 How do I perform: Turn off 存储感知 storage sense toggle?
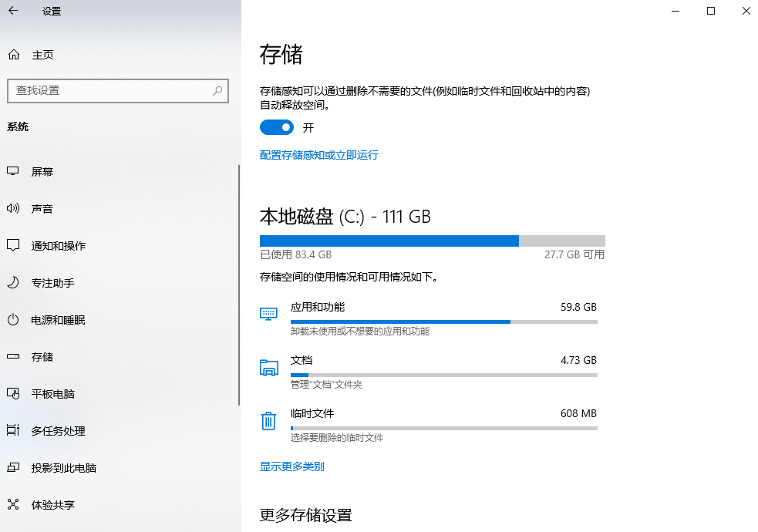[276, 127]
